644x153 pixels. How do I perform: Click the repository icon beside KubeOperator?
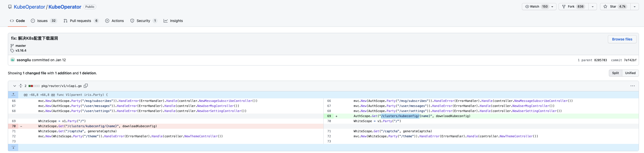[10, 7]
